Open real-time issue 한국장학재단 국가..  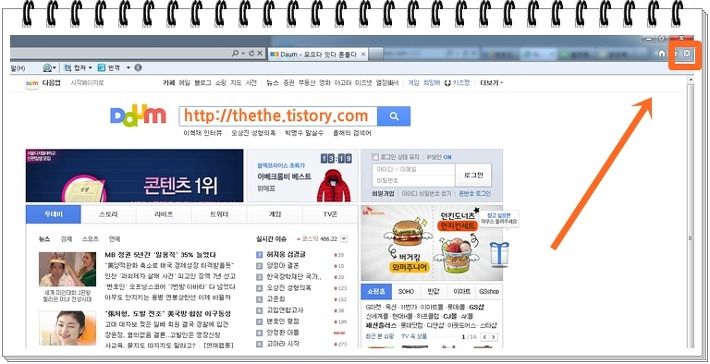coord(294,277)
